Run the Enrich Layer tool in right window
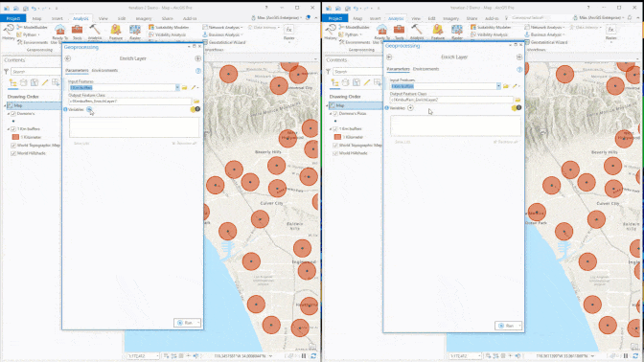The height and width of the screenshot is (362, 644). point(509,326)
